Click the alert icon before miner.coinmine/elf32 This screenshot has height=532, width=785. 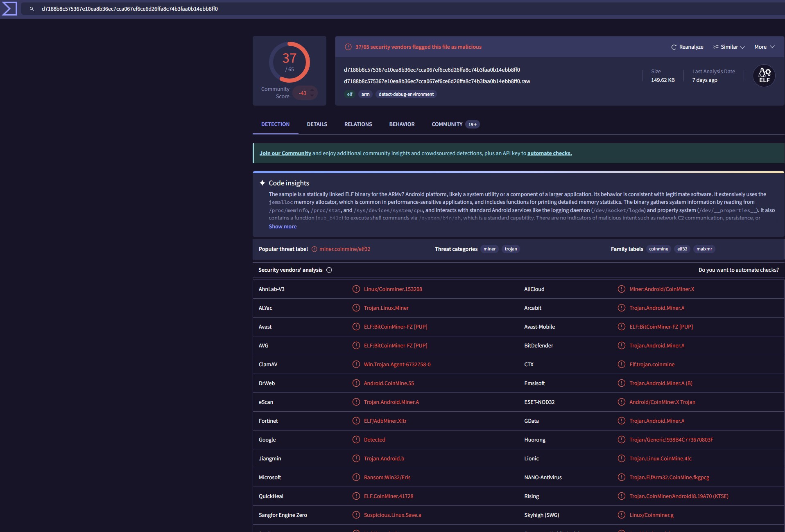point(314,249)
